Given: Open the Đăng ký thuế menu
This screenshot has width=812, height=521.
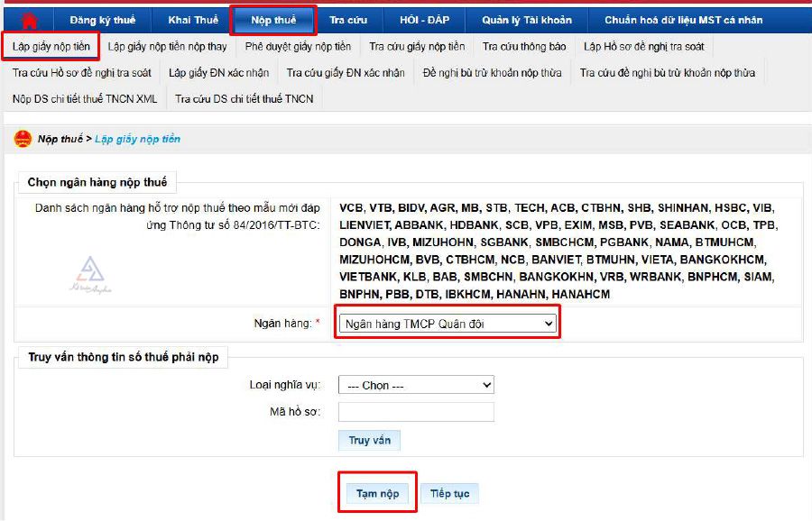Looking at the screenshot, I should point(103,20).
